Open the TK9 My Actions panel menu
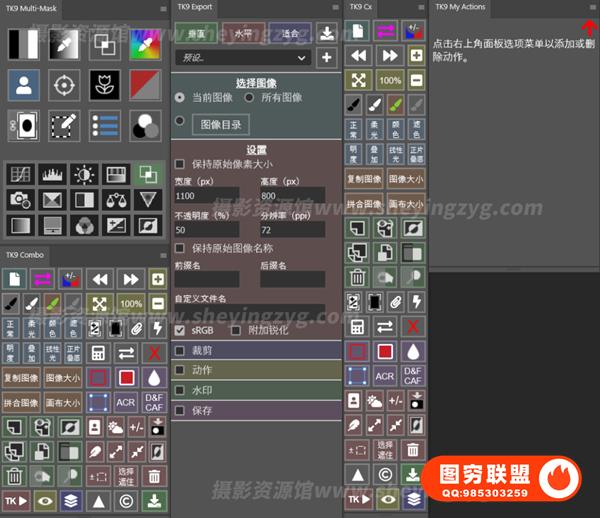 coord(592,7)
